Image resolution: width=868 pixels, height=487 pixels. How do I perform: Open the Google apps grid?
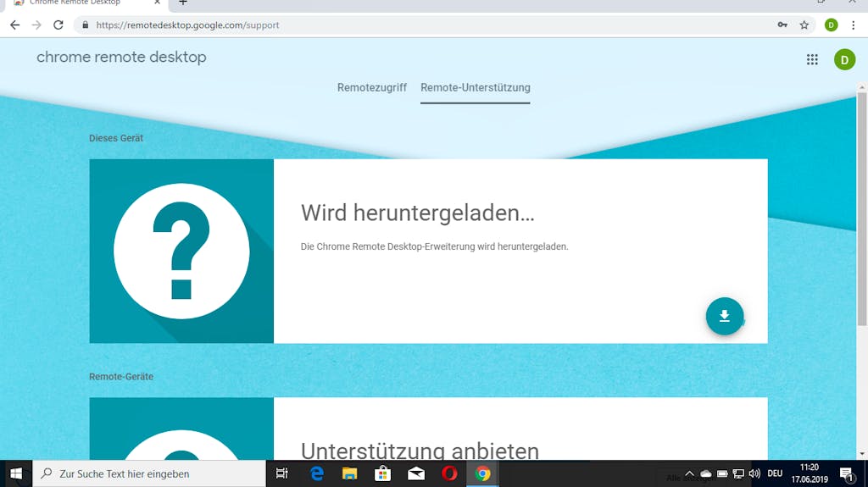click(812, 59)
